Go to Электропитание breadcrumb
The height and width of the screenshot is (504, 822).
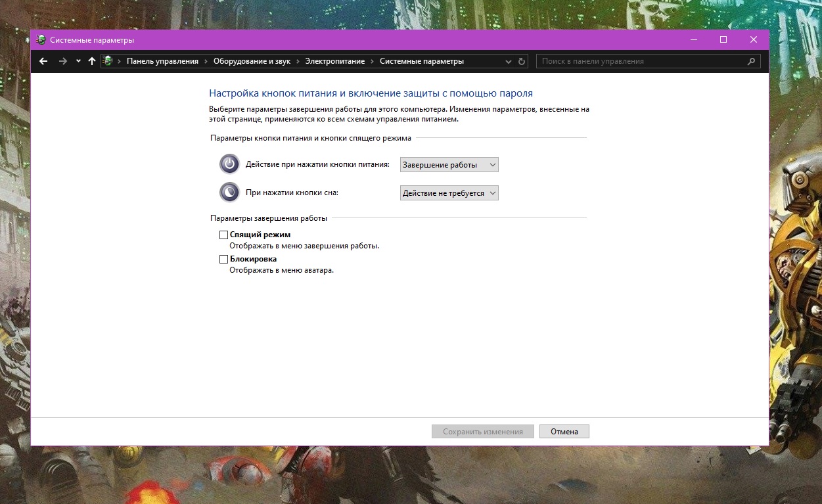point(335,61)
